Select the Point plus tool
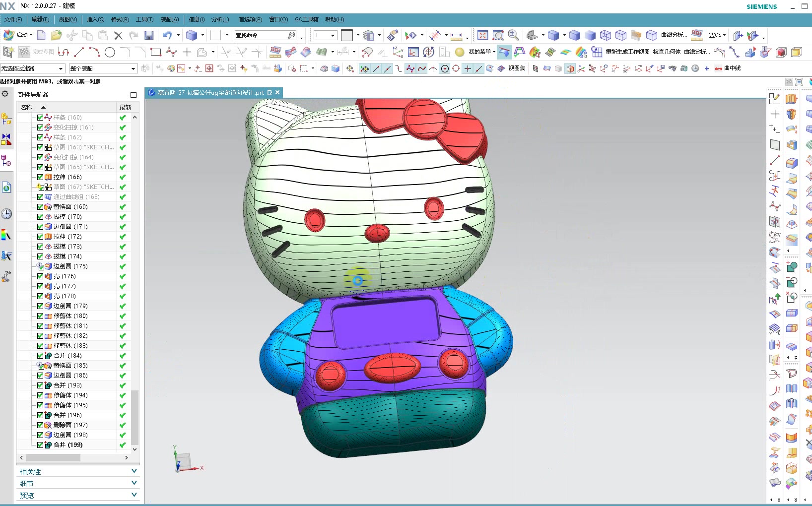Viewport: 812px width, 506px height. (187, 52)
